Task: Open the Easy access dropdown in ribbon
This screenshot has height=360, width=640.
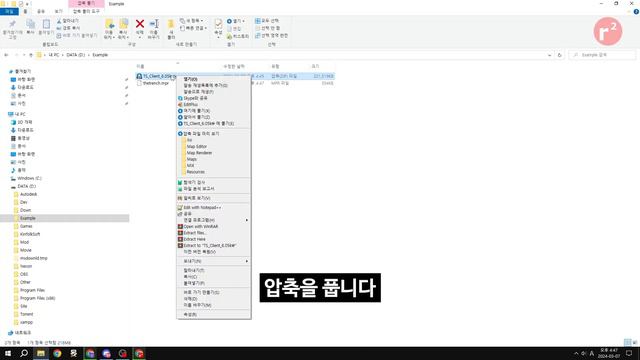Action: pyautogui.click(x=193, y=28)
